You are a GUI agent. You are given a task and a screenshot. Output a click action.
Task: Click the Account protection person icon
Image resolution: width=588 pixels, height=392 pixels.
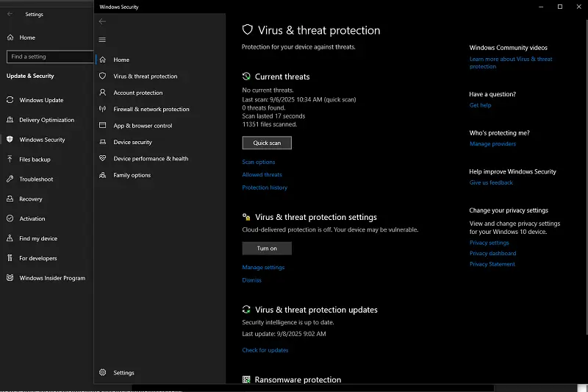point(102,92)
